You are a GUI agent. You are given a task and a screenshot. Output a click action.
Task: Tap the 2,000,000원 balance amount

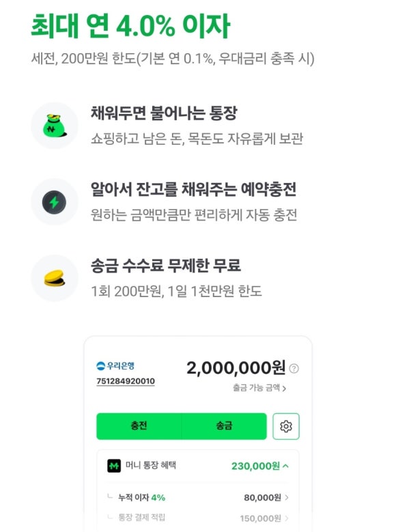(236, 368)
